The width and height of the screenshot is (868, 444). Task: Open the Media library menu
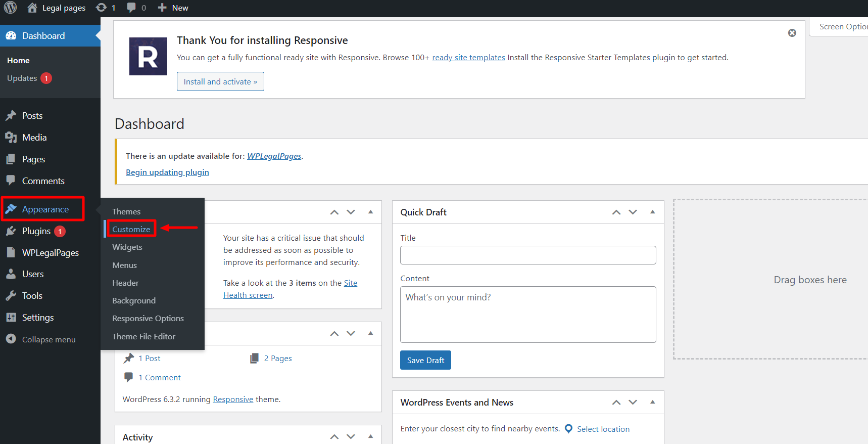[34, 138]
